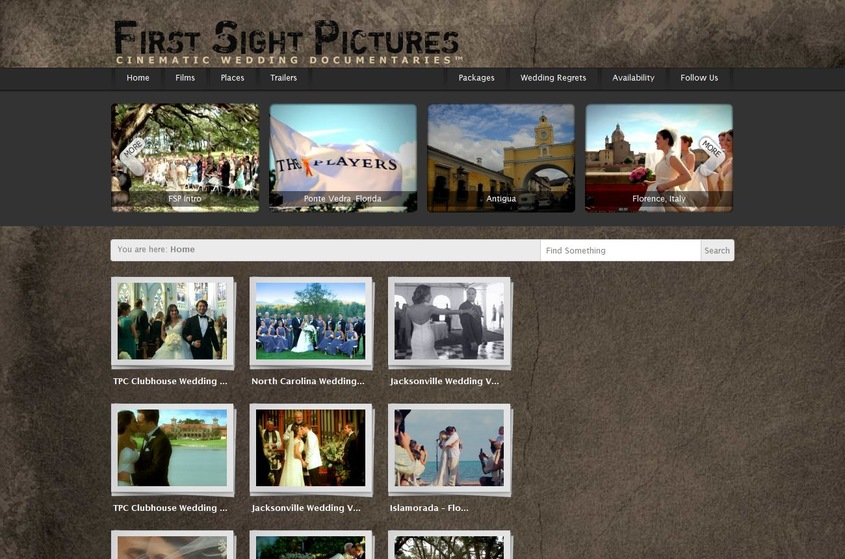Go to the Places page
The height and width of the screenshot is (559, 845).
pyautogui.click(x=232, y=78)
